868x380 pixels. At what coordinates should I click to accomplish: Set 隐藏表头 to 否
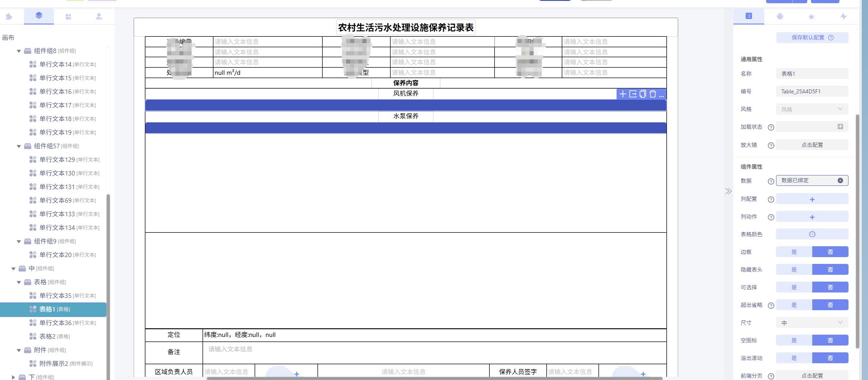pos(830,269)
